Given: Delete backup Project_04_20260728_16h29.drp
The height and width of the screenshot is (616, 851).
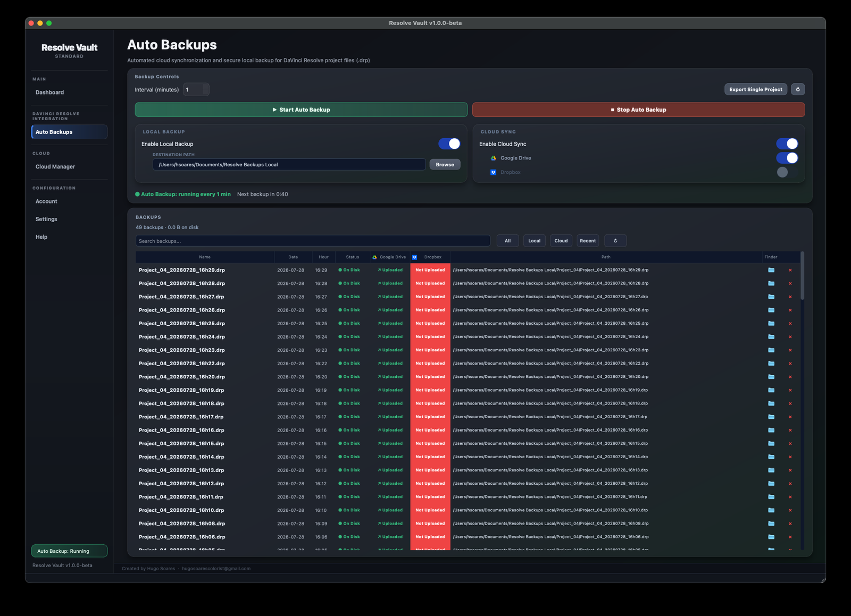Looking at the screenshot, I should (790, 270).
